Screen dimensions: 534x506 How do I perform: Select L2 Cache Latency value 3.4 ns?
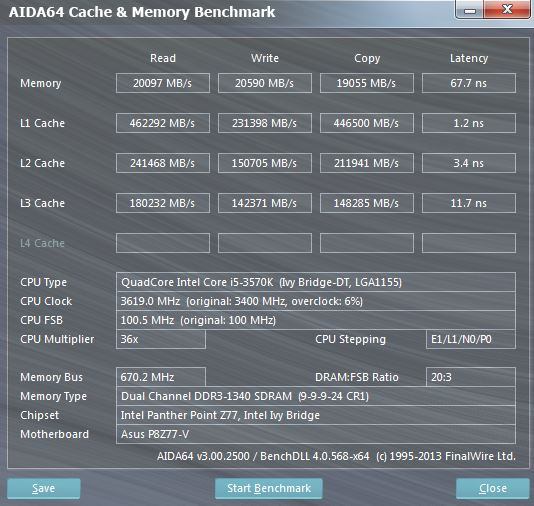click(x=469, y=163)
